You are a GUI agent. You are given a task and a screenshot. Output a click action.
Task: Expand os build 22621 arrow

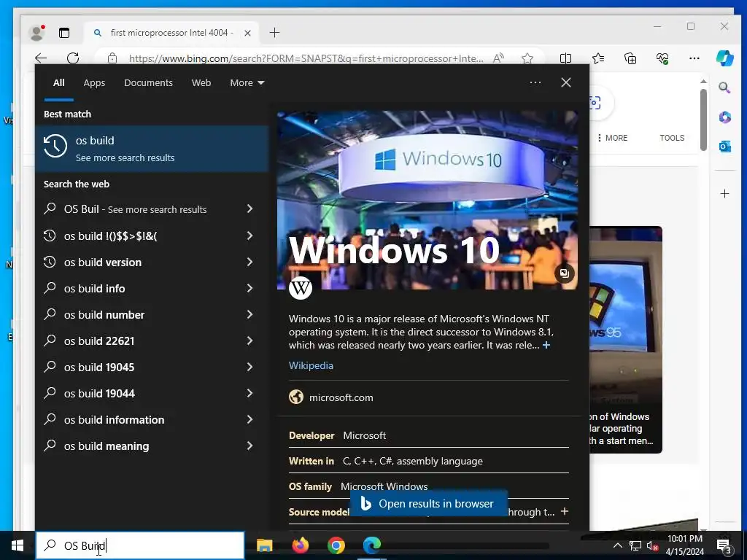249,341
